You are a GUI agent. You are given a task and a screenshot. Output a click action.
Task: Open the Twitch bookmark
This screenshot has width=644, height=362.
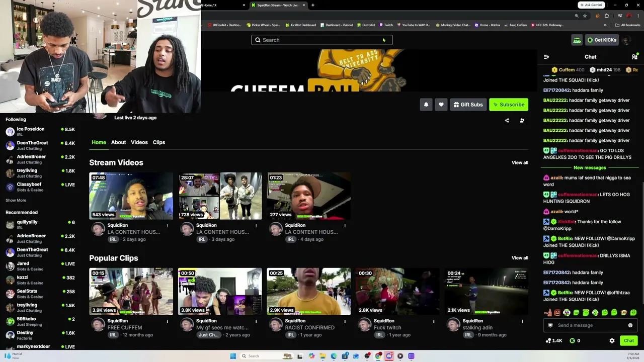click(x=386, y=25)
